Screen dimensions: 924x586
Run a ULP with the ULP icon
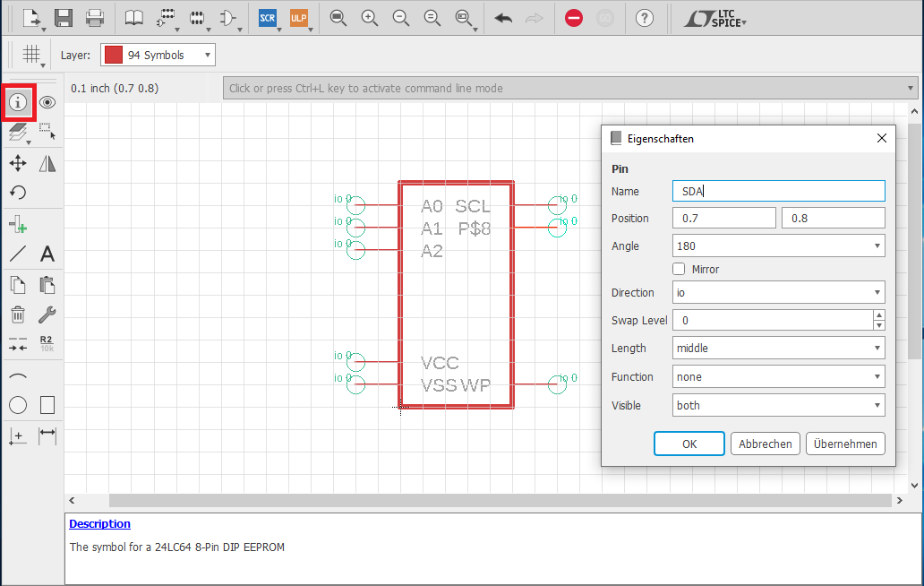[x=299, y=18]
